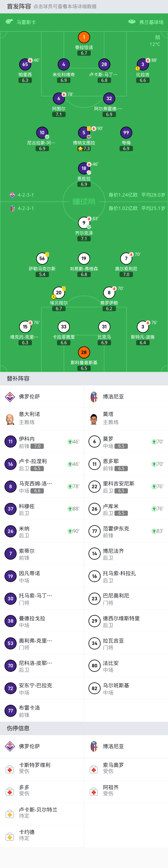Select substitute Ikoné number 11 row
This screenshot has width=168, height=868.
42,442
